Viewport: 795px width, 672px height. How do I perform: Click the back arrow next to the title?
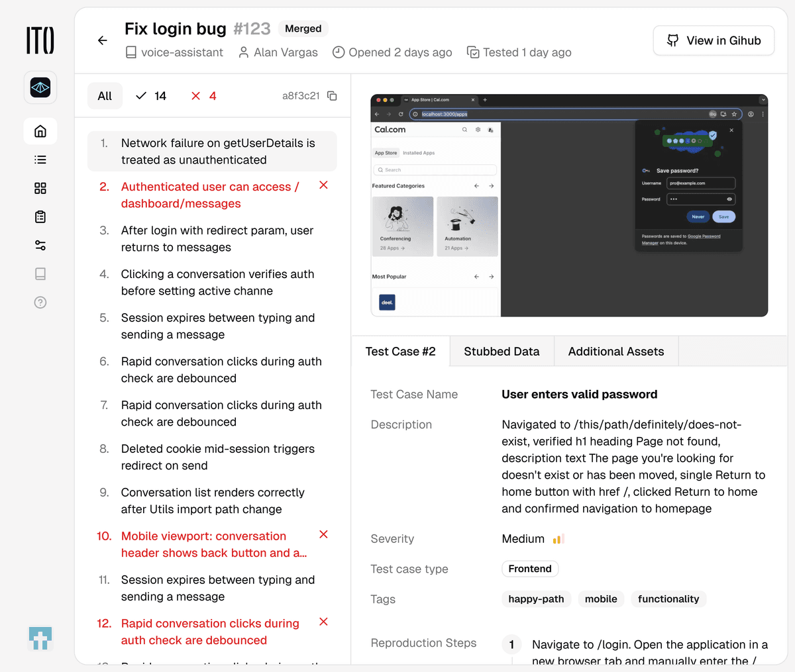pyautogui.click(x=102, y=40)
